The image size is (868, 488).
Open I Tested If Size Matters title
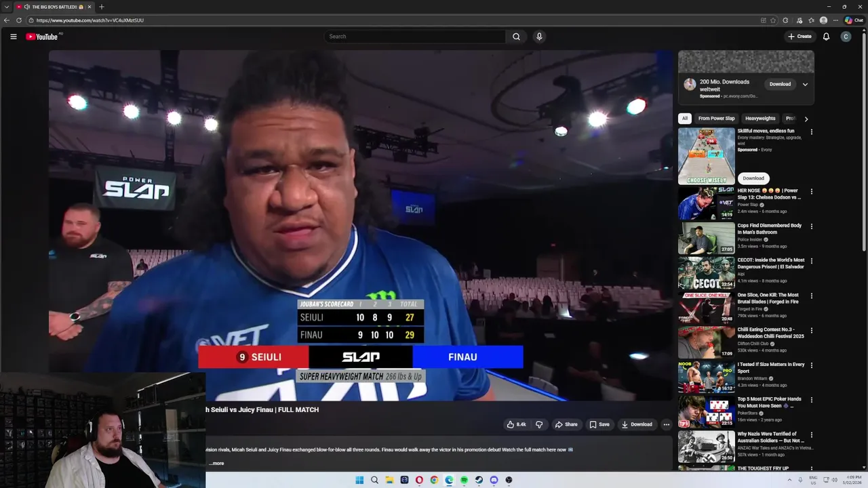(771, 367)
